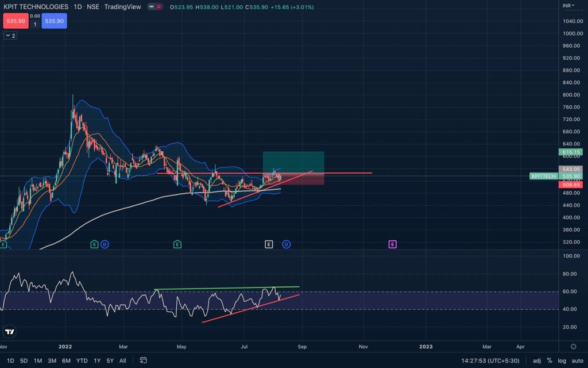Click the purple E earnings marker near November
This screenshot has width=588, height=368.
[x=392, y=244]
